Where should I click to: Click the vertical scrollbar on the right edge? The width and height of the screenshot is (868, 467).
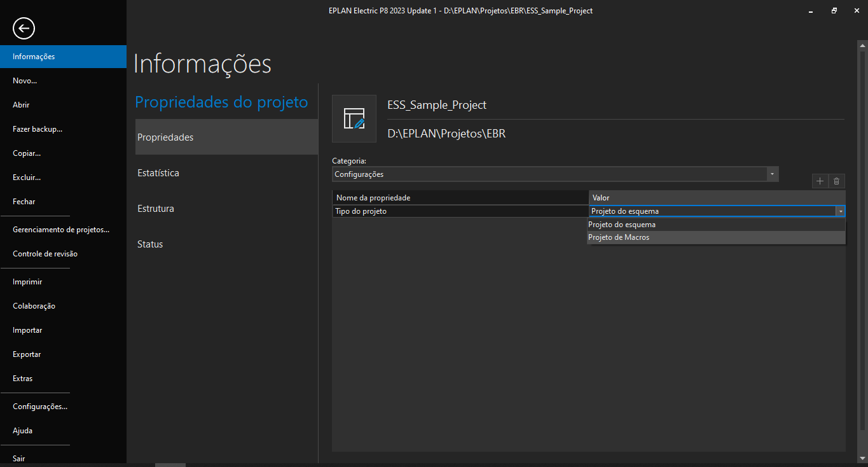(862, 235)
